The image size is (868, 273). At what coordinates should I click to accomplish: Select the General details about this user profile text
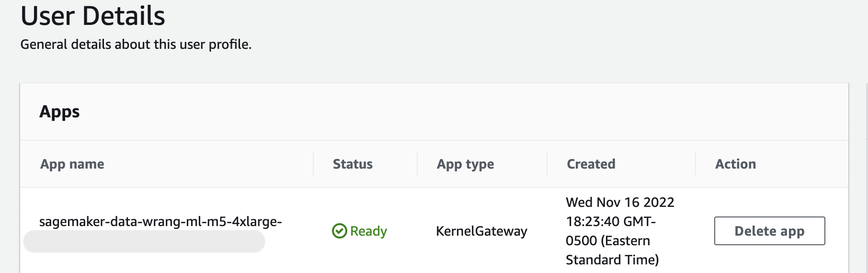pos(136,44)
